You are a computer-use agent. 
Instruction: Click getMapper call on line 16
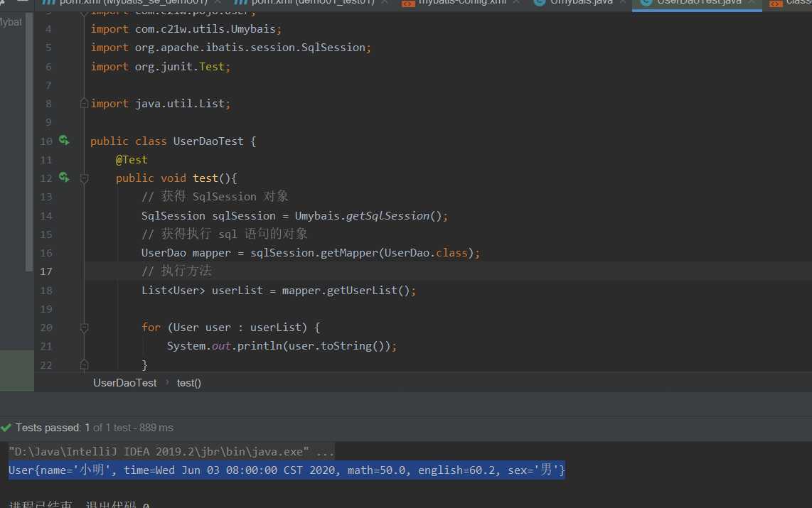coord(350,253)
